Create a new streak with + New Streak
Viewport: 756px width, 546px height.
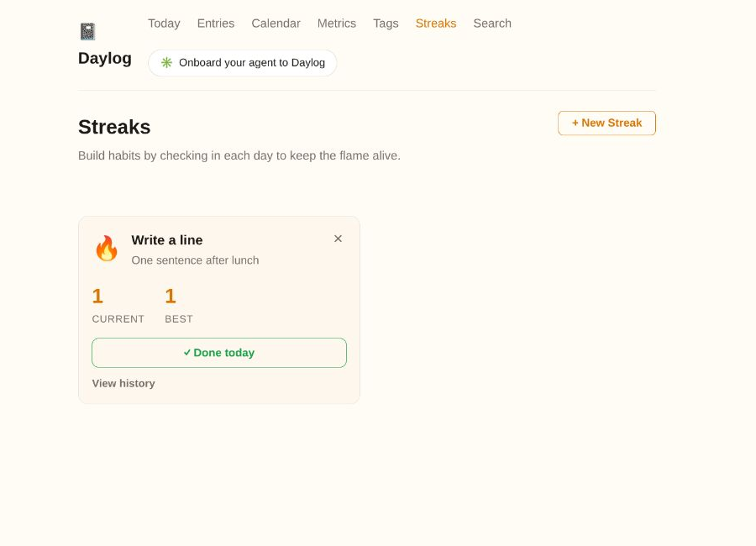(x=606, y=123)
